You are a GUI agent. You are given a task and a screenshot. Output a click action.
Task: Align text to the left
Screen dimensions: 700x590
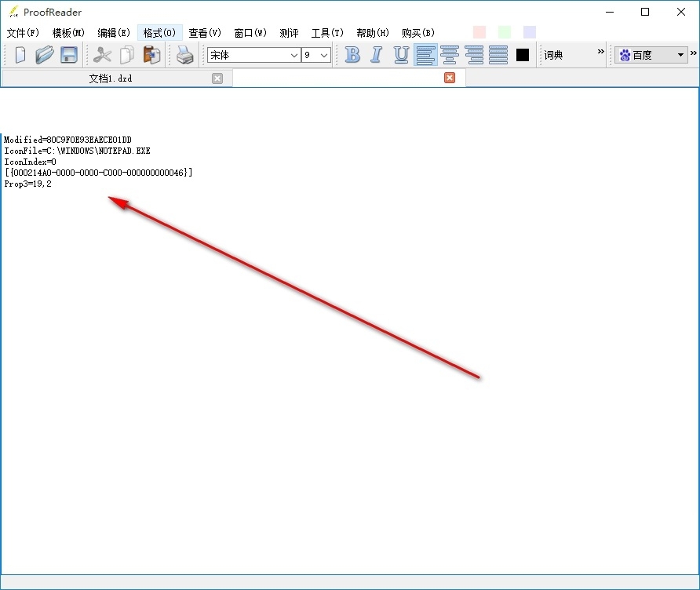[x=425, y=55]
